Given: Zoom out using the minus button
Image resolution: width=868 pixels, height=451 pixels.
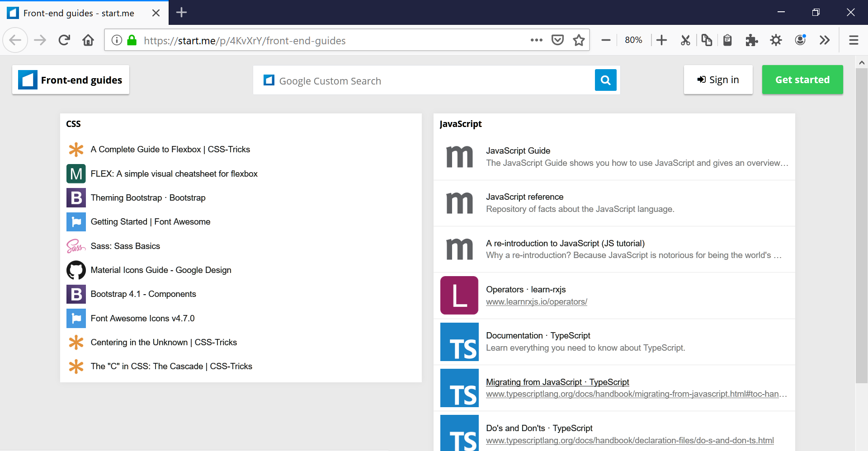Looking at the screenshot, I should pos(606,40).
